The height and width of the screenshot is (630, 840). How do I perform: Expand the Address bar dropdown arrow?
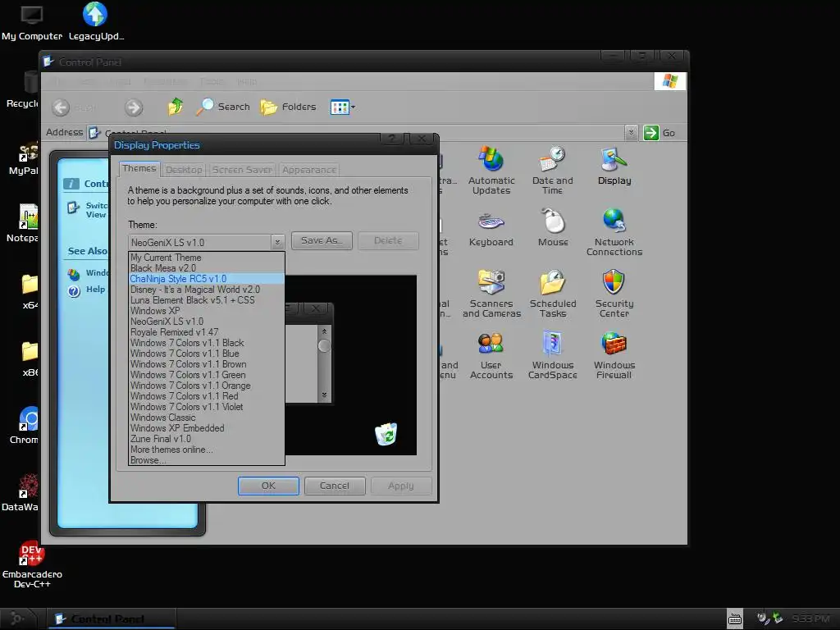[631, 132]
